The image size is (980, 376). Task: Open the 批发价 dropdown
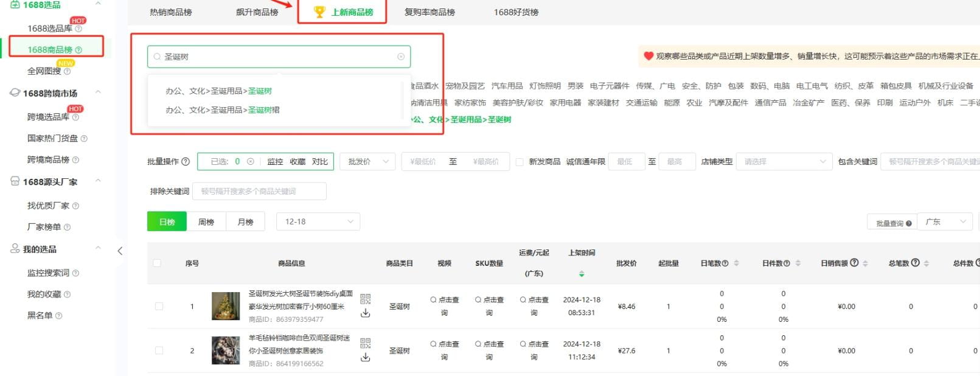tap(367, 162)
